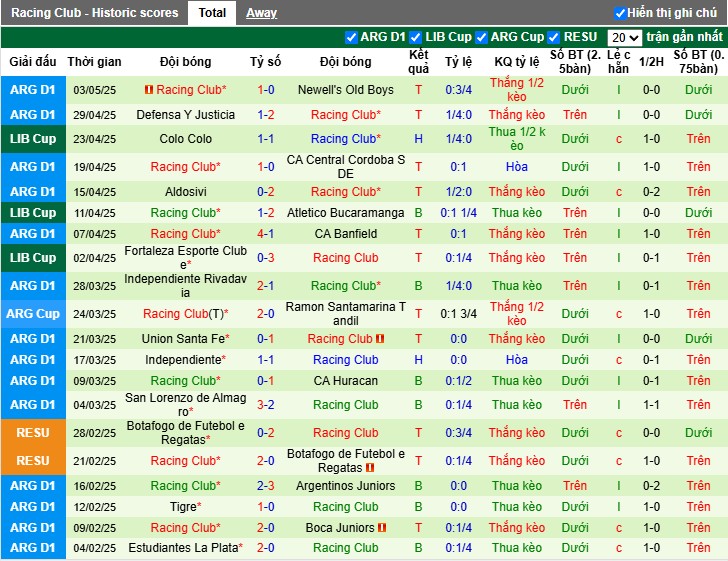
Task: Click the 0-3 score for Fortaleza match
Action: click(x=266, y=258)
